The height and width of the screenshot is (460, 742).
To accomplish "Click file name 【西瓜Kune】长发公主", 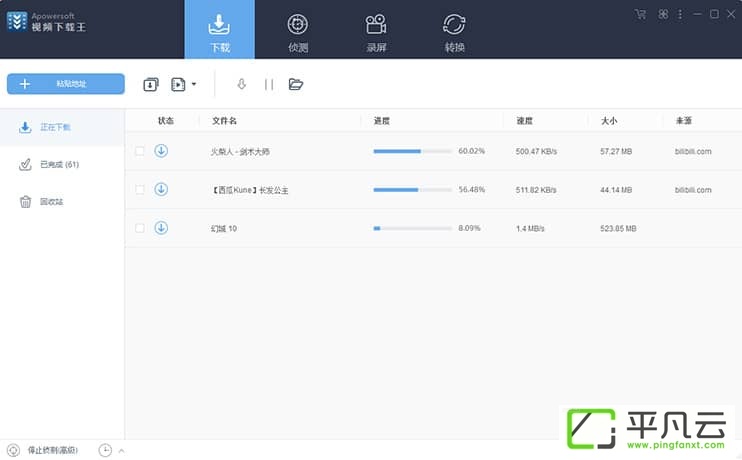I will tap(249, 190).
